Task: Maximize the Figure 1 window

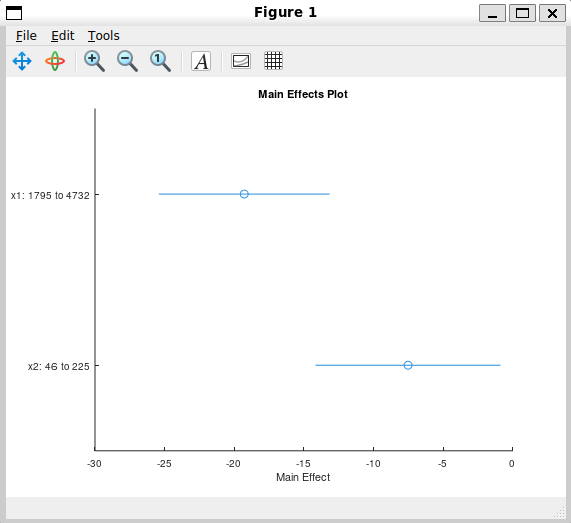Action: pyautogui.click(x=522, y=13)
